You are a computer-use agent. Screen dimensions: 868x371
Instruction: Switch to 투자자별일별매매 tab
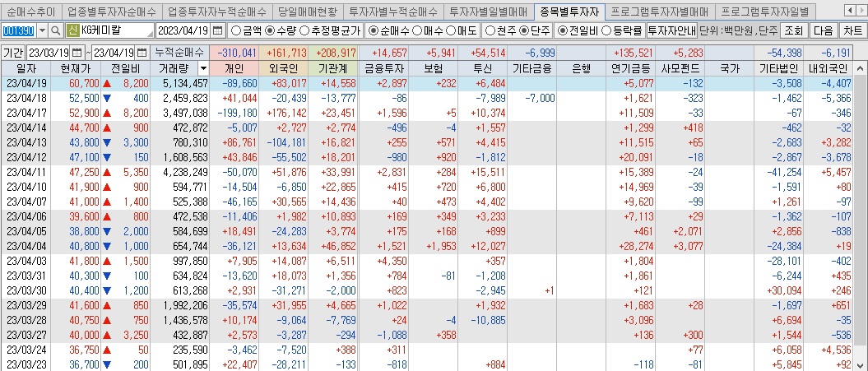pyautogui.click(x=489, y=11)
